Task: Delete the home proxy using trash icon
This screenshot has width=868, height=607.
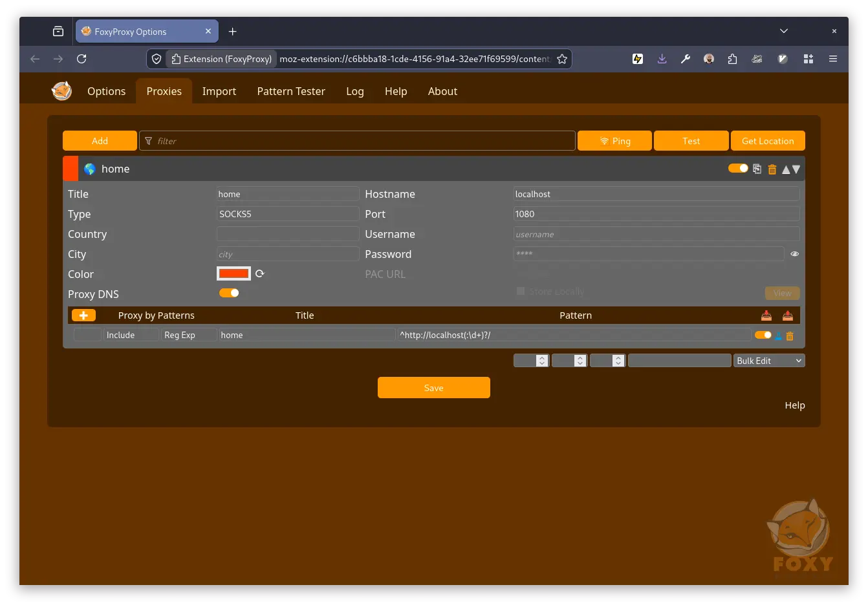Action: point(772,169)
